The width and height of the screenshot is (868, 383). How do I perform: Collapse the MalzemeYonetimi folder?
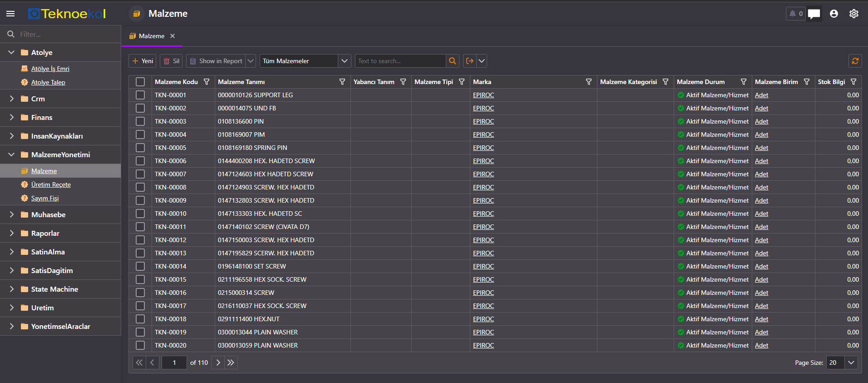tap(11, 154)
